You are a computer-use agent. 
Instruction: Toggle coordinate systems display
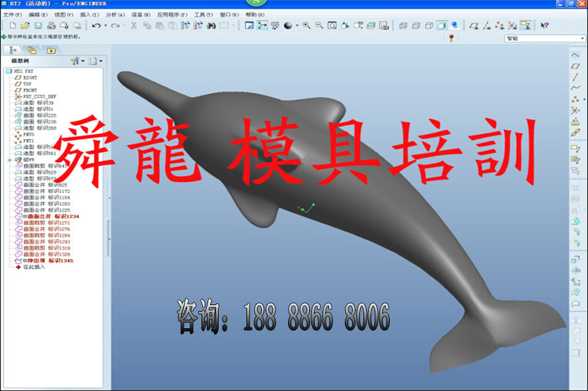(x=512, y=26)
